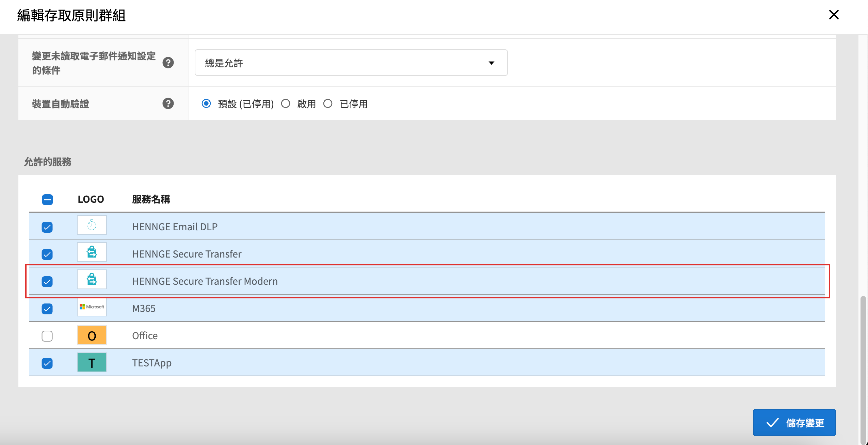
Task: Click the Microsoft logo for M365
Action: coord(92,307)
